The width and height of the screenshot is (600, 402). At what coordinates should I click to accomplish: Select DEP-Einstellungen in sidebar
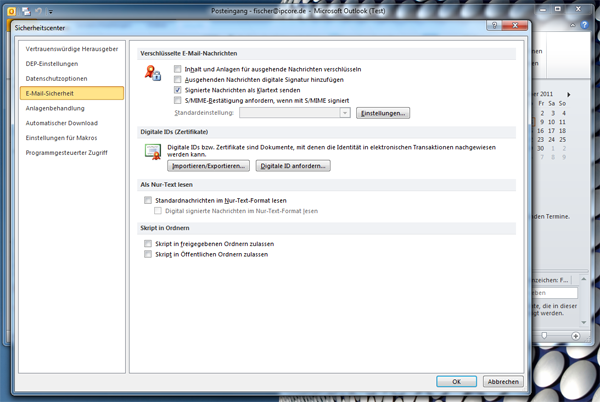[72, 64]
